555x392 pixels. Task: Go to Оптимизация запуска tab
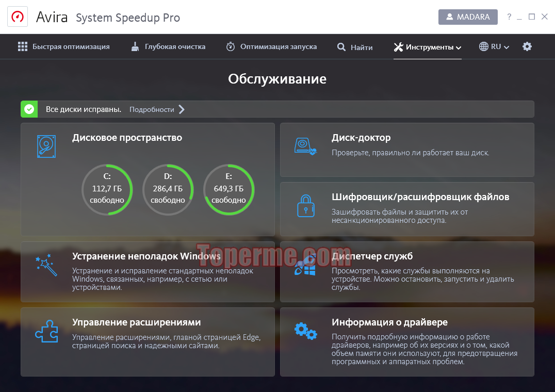[x=271, y=47]
